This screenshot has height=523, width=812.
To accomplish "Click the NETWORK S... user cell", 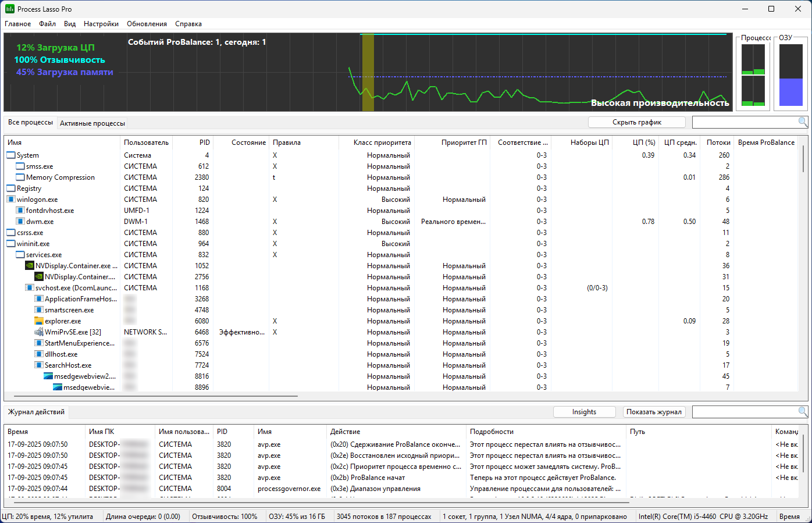I will pos(145,332).
